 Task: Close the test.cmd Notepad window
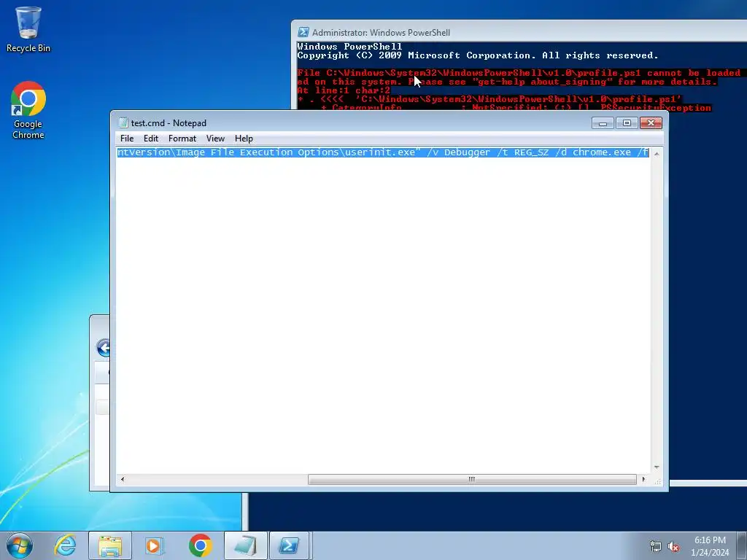pos(651,123)
